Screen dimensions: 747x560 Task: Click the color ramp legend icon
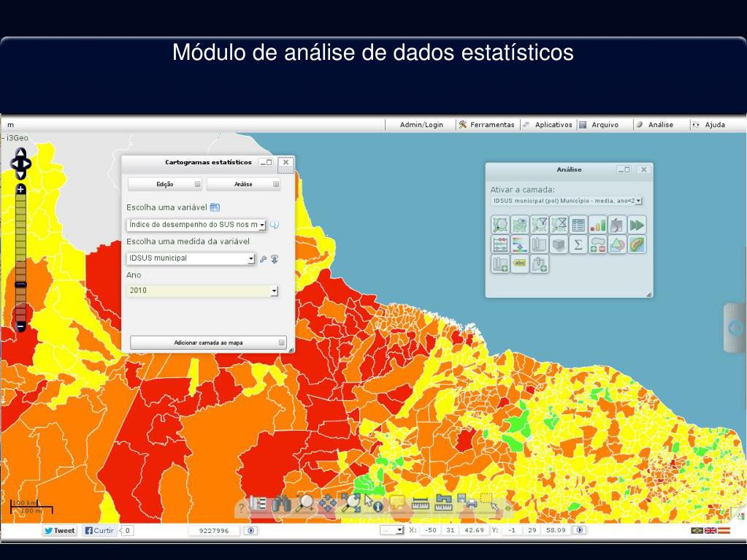[520, 245]
